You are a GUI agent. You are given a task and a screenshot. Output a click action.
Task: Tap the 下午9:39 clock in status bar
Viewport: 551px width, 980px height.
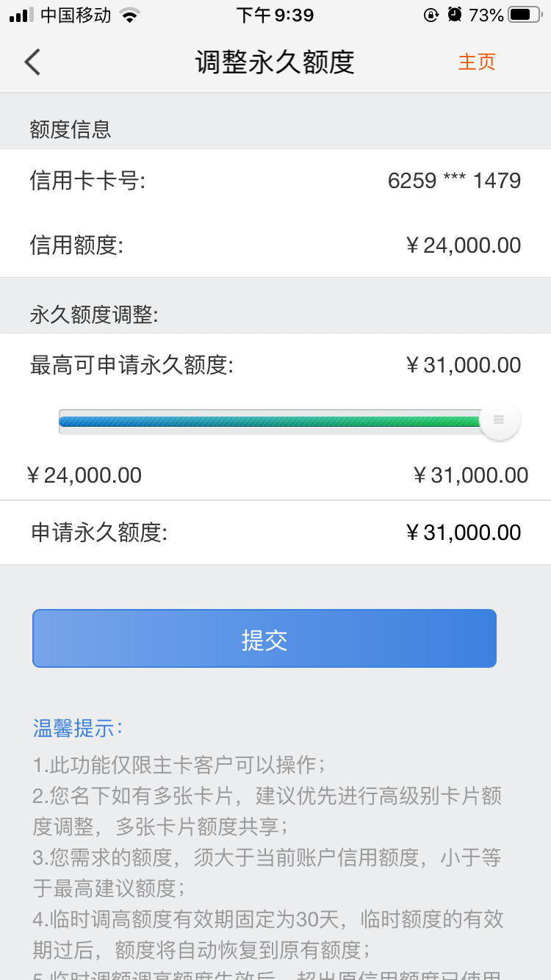pos(275,15)
